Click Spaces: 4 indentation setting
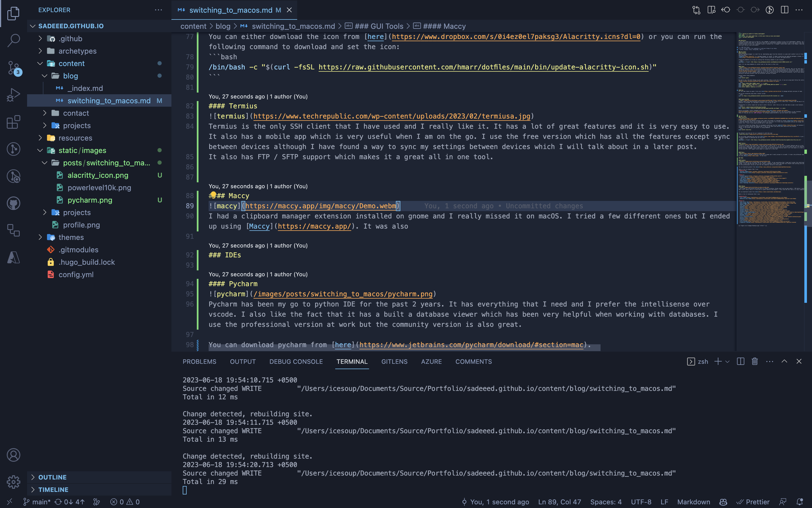The image size is (812, 508). click(606, 502)
